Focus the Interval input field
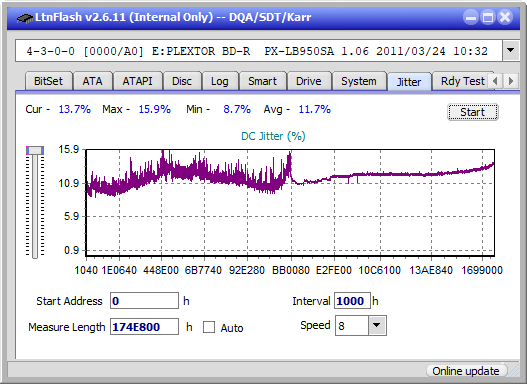 (352, 301)
